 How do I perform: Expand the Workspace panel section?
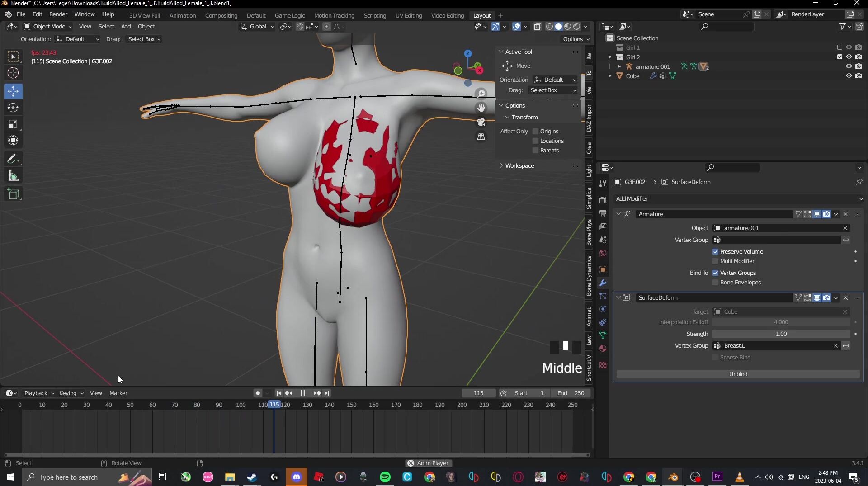tap(519, 165)
